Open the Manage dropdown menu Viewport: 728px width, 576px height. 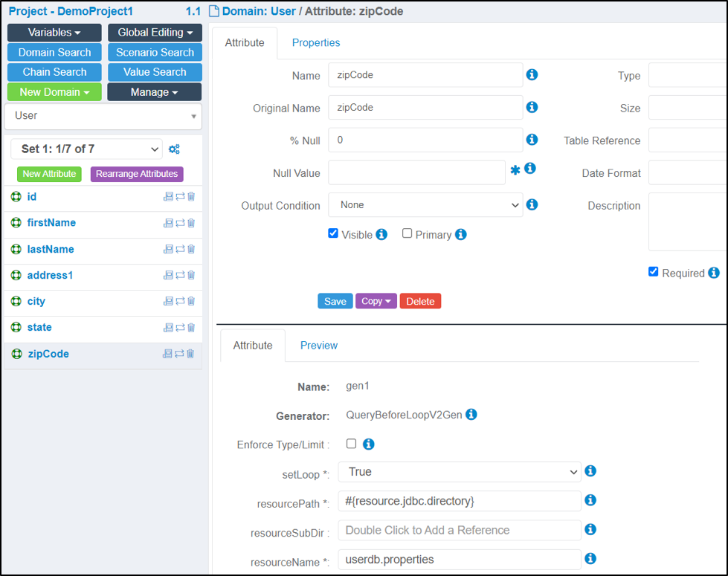pyautogui.click(x=155, y=92)
